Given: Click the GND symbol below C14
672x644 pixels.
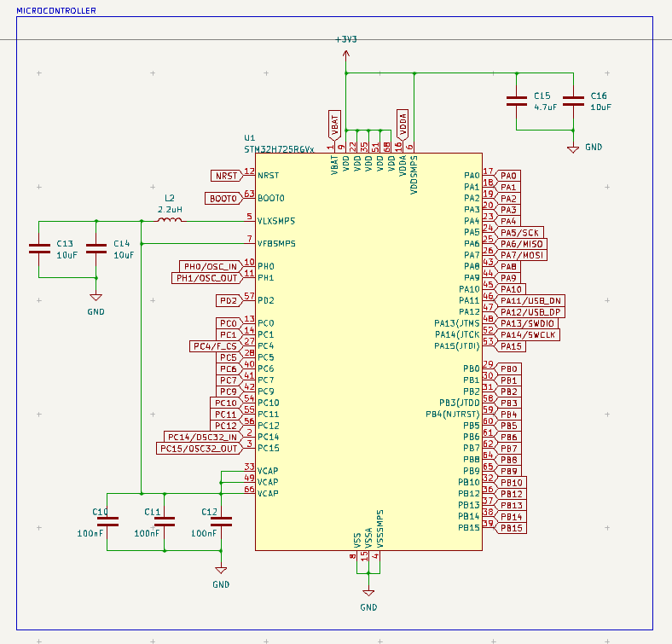Looking at the screenshot, I should [x=96, y=297].
